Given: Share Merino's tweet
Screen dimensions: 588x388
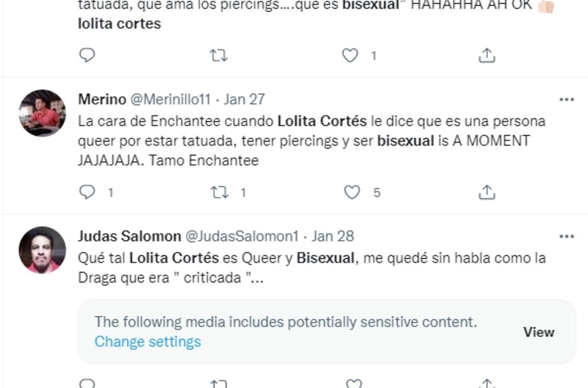Looking at the screenshot, I should (x=486, y=192).
